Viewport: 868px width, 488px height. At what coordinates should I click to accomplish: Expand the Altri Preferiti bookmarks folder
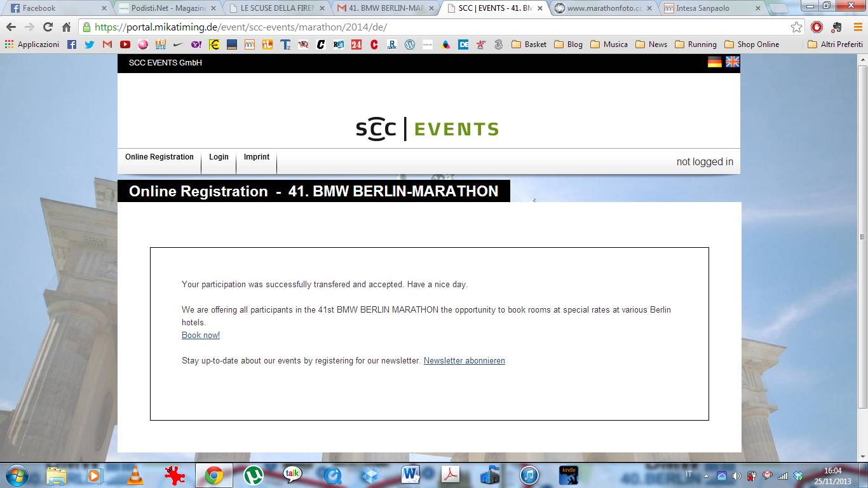coord(835,44)
